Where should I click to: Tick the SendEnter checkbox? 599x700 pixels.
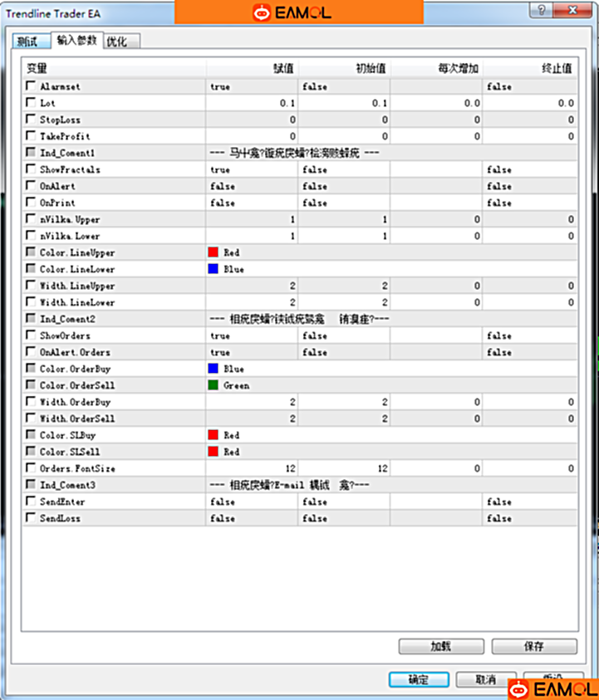click(31, 502)
